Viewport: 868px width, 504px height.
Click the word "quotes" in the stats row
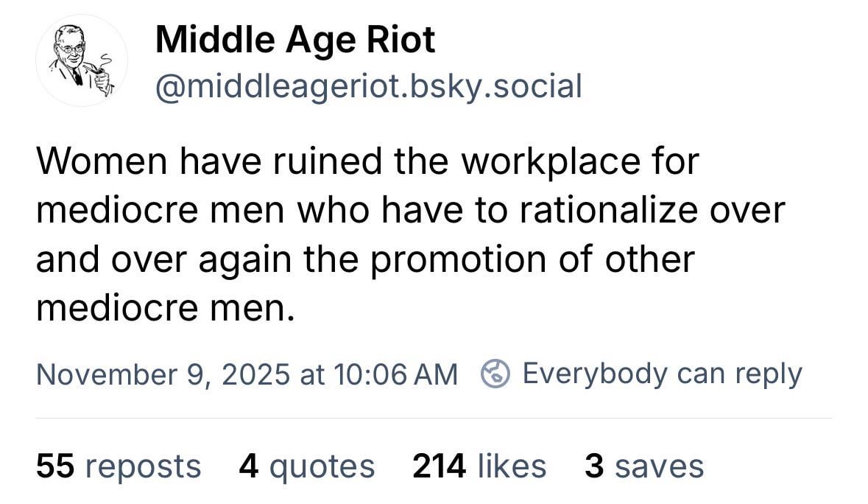[x=321, y=466]
